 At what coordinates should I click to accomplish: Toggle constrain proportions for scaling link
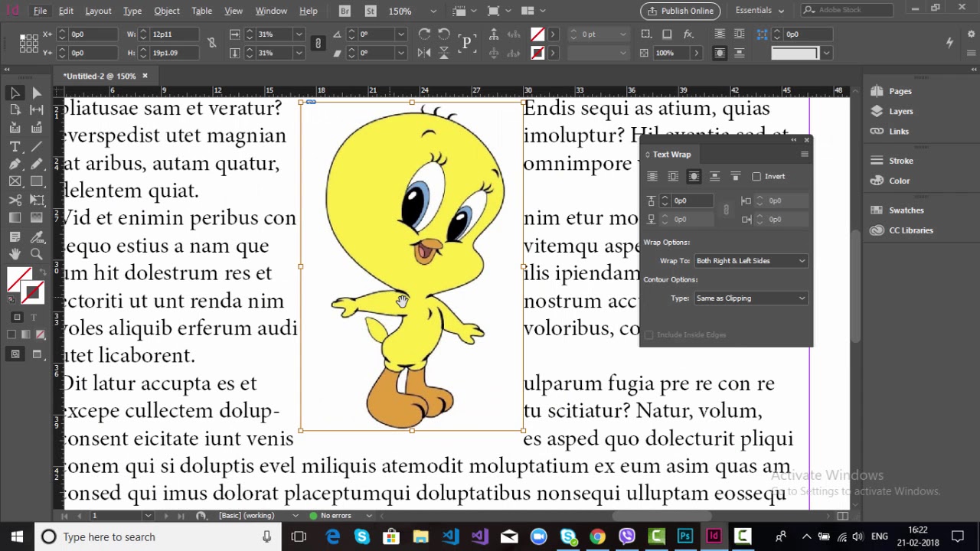tap(318, 44)
